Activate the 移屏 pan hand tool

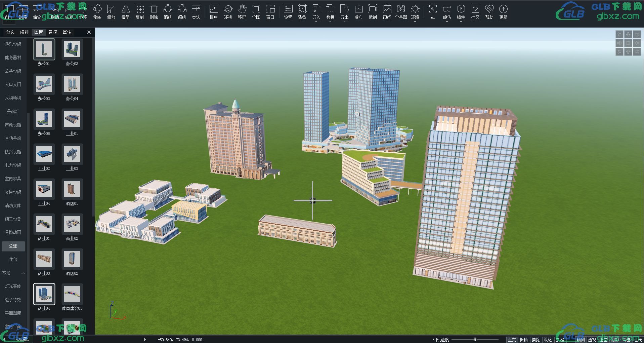pos(242,12)
